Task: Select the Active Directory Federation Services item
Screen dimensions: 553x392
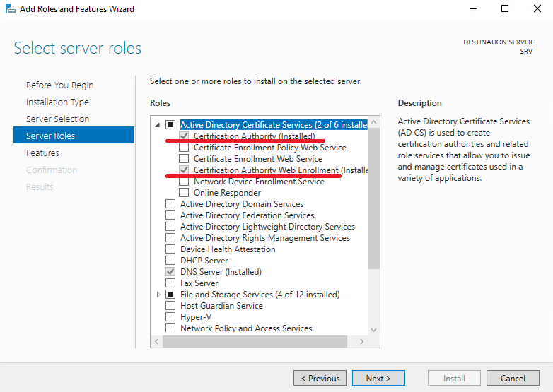Action: (248, 215)
